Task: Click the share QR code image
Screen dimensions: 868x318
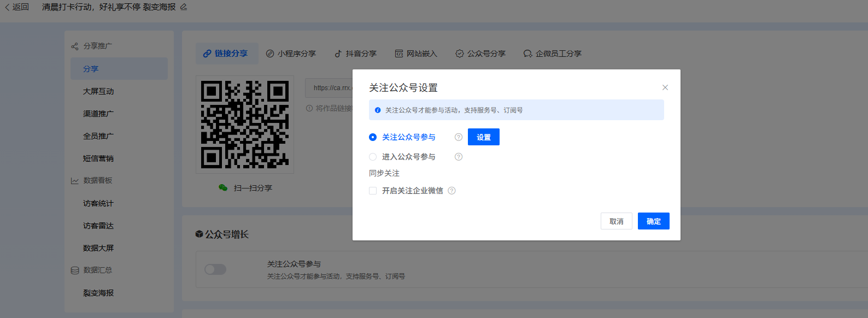Action: point(245,125)
